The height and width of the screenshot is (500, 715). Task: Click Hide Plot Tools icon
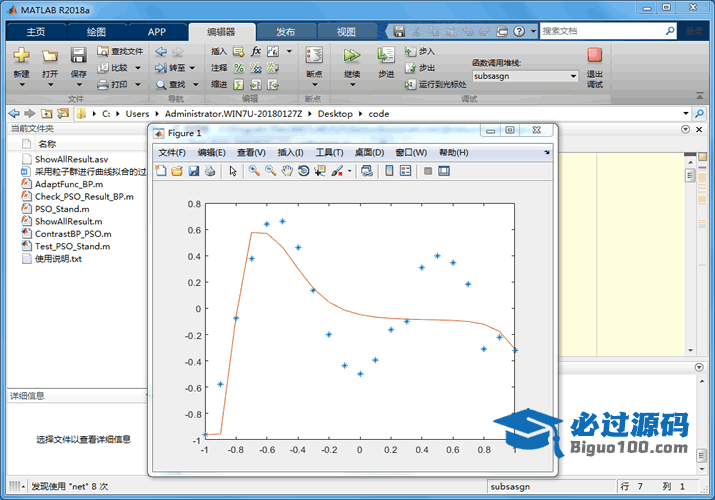click(428, 171)
